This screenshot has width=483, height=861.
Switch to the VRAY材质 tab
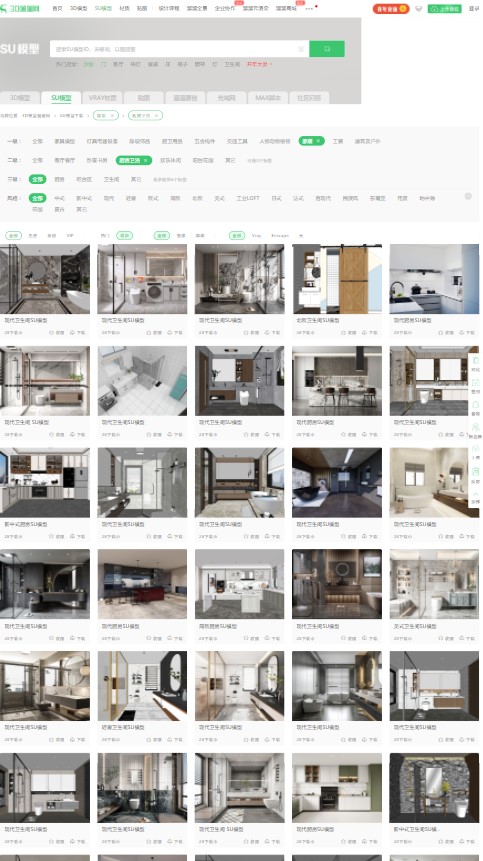point(103,98)
